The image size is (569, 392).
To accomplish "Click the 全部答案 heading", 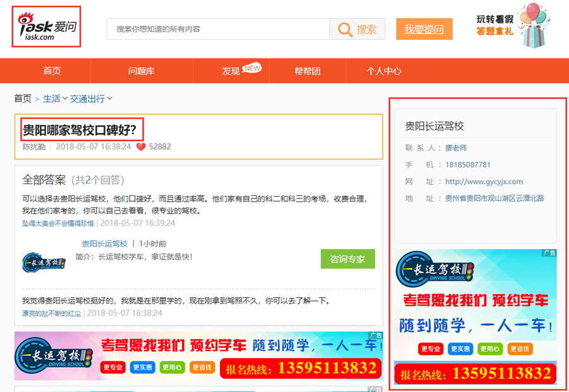I will coord(44,180).
